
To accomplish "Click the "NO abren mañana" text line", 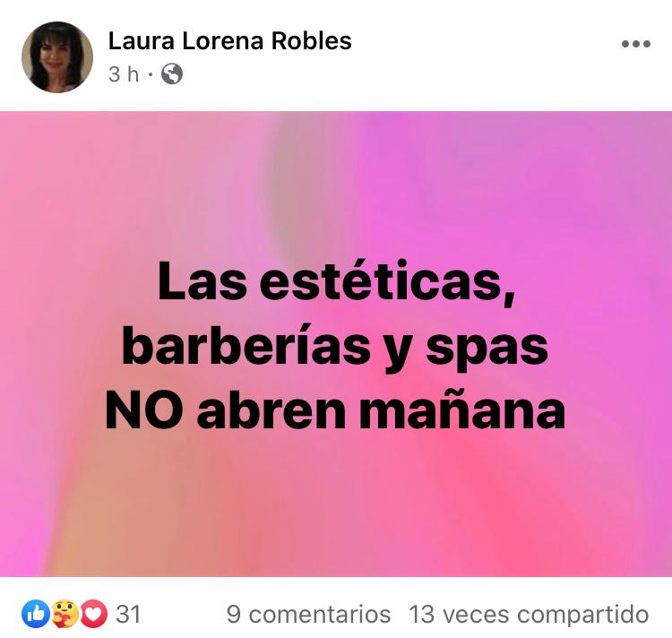I will (335, 410).
